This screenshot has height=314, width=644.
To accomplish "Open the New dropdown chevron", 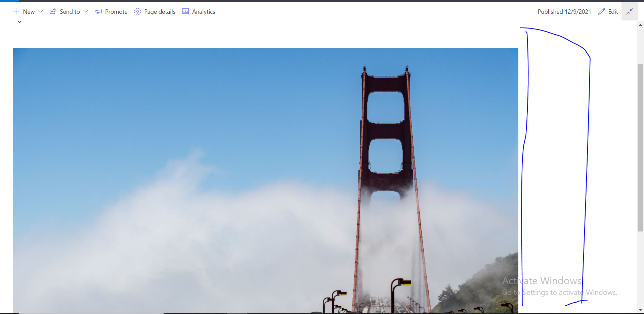I will click(41, 11).
